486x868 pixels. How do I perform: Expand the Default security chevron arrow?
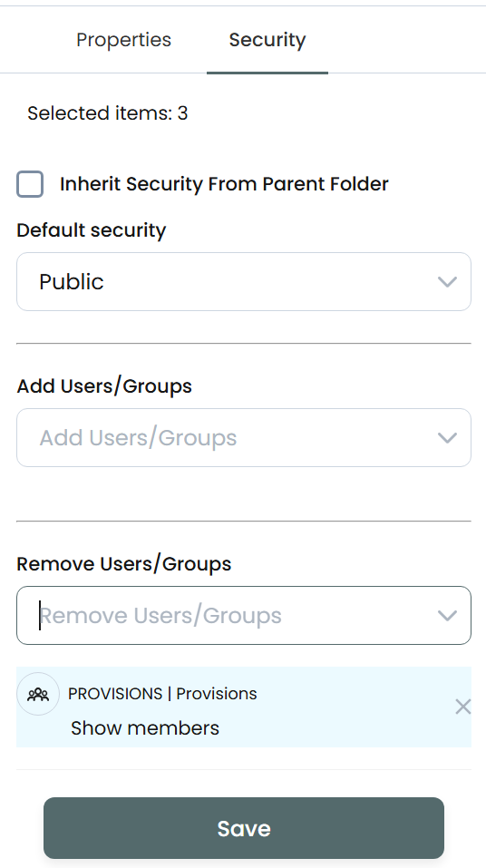(447, 282)
